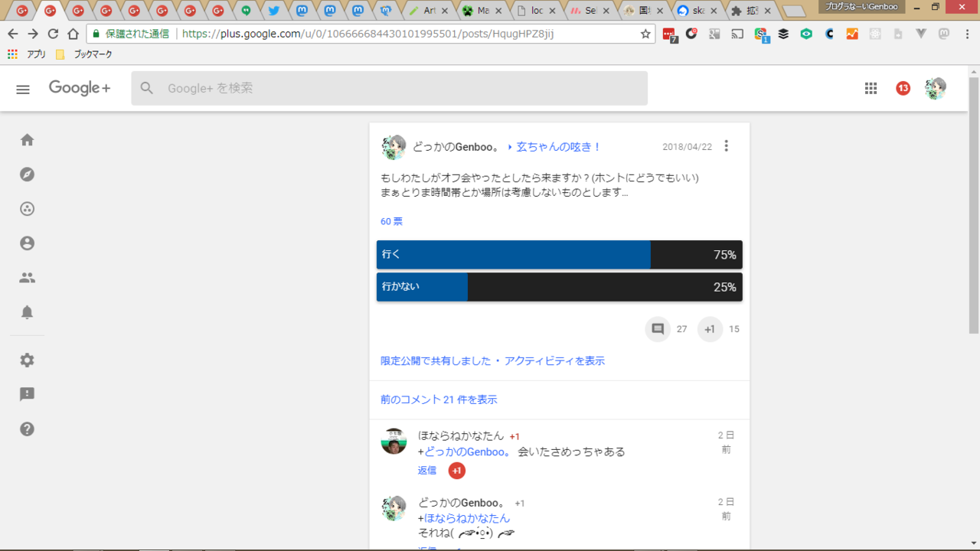
Task: Open Notifications bell in left sidebar
Action: (x=28, y=312)
